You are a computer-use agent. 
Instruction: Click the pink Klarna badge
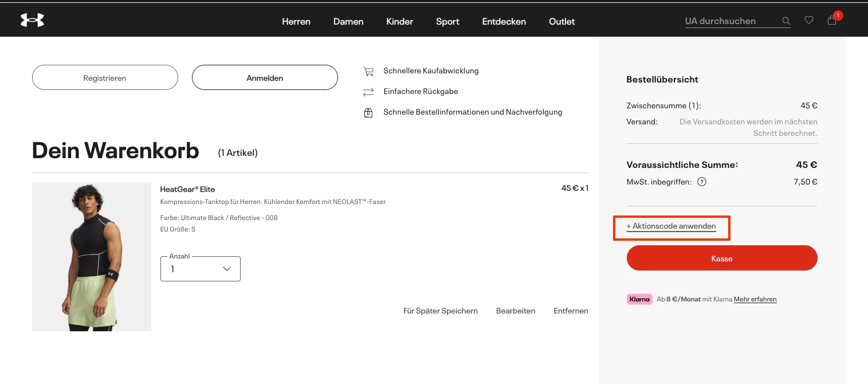click(639, 299)
